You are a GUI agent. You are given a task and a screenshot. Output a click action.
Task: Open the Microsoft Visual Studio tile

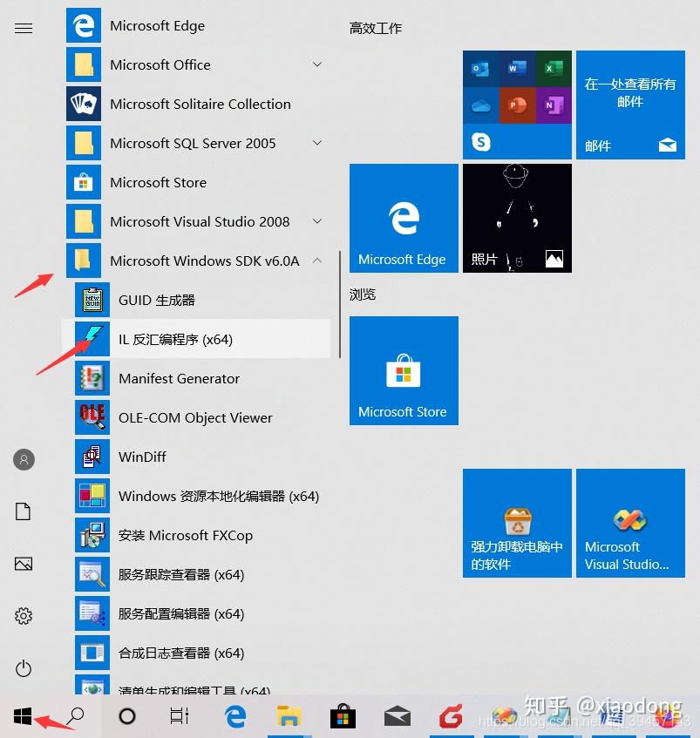(631, 523)
